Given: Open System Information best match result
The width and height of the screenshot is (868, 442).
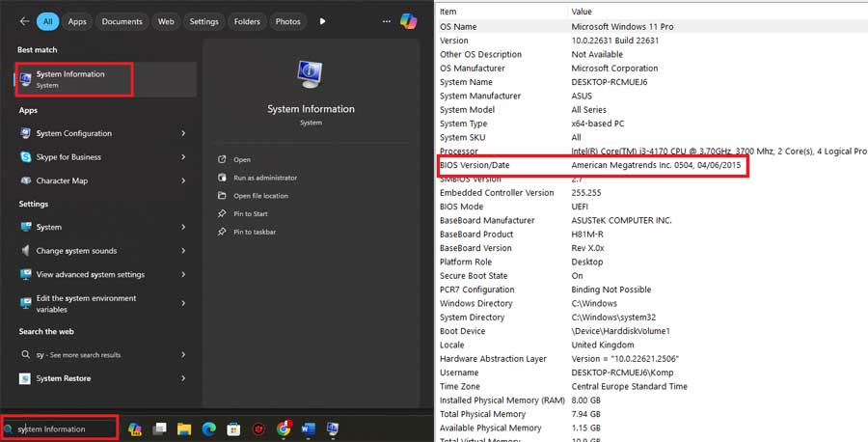Looking at the screenshot, I should pyautogui.click(x=105, y=79).
